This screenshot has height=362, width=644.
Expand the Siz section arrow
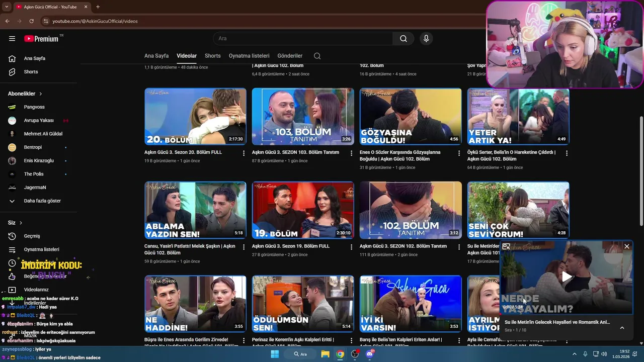[x=21, y=223]
